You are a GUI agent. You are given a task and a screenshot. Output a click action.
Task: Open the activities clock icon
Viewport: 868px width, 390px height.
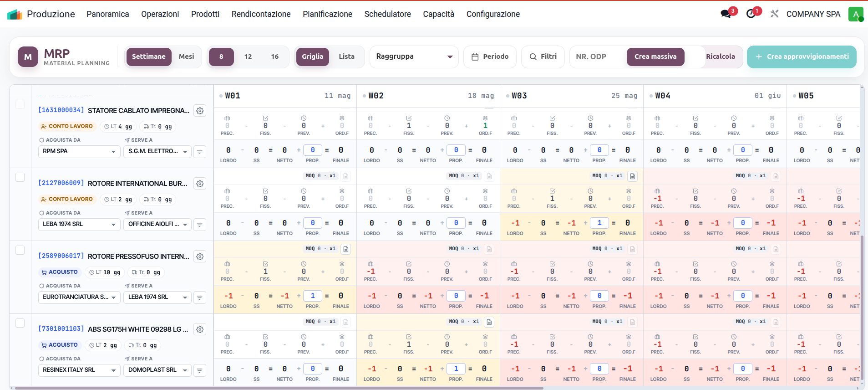click(751, 14)
